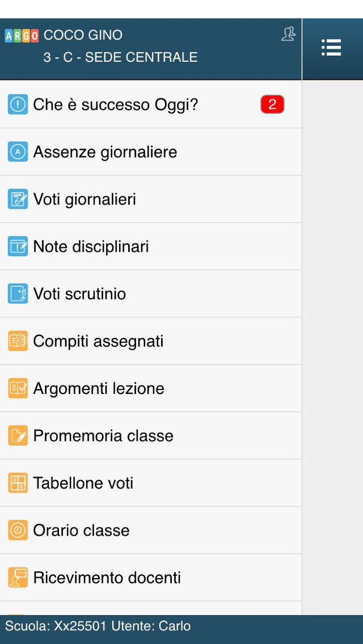The width and height of the screenshot is (363, 644).
Task: Select the Promemoria classe icon
Action: (18, 435)
